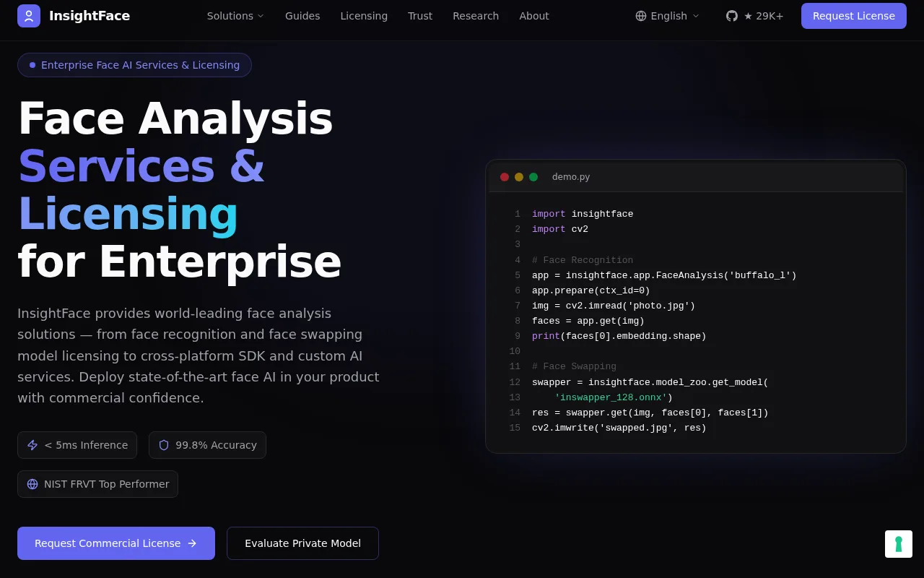This screenshot has height=578, width=924.
Task: Click the 'inswapper_128.onnx' string
Action: pyautogui.click(x=611, y=397)
